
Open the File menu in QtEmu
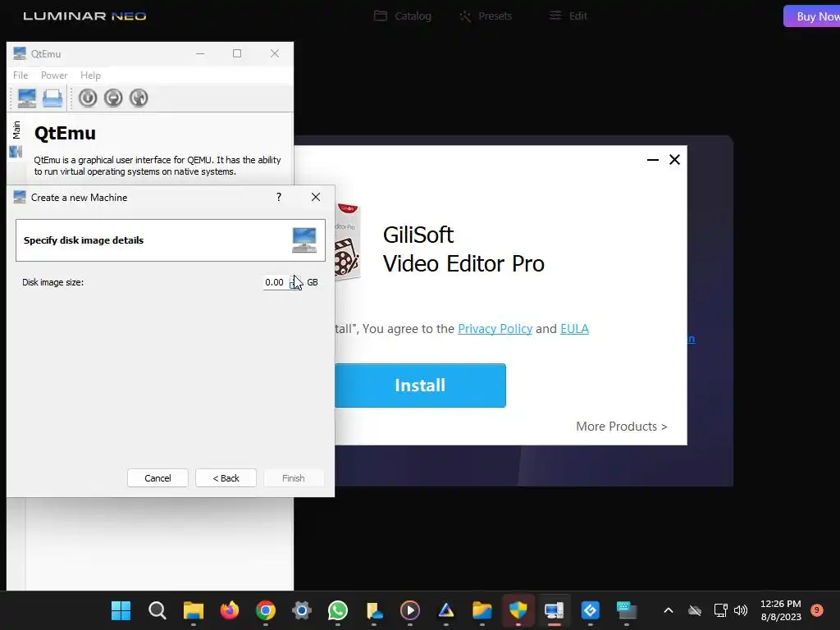coord(21,75)
